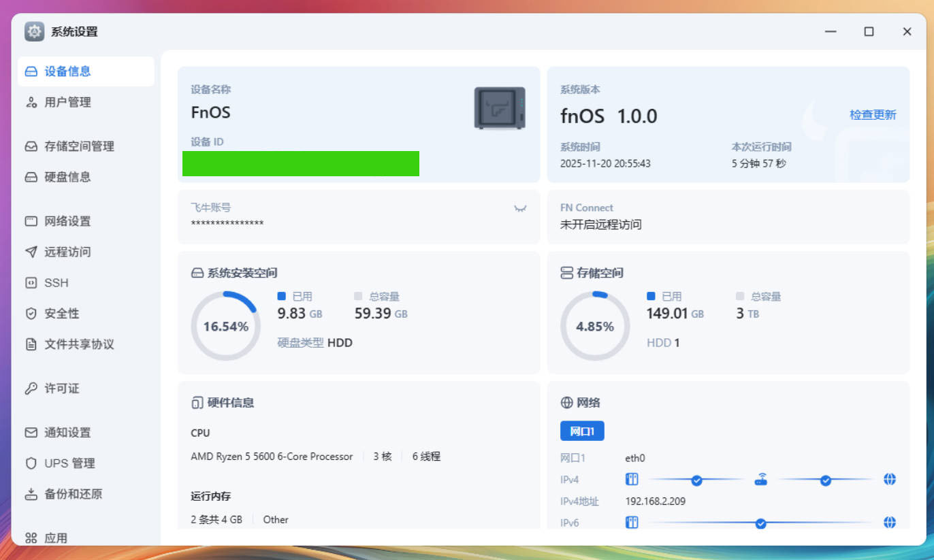The width and height of the screenshot is (934, 560).
Task: Click the used storage 149.01 GB
Action: [x=675, y=314]
